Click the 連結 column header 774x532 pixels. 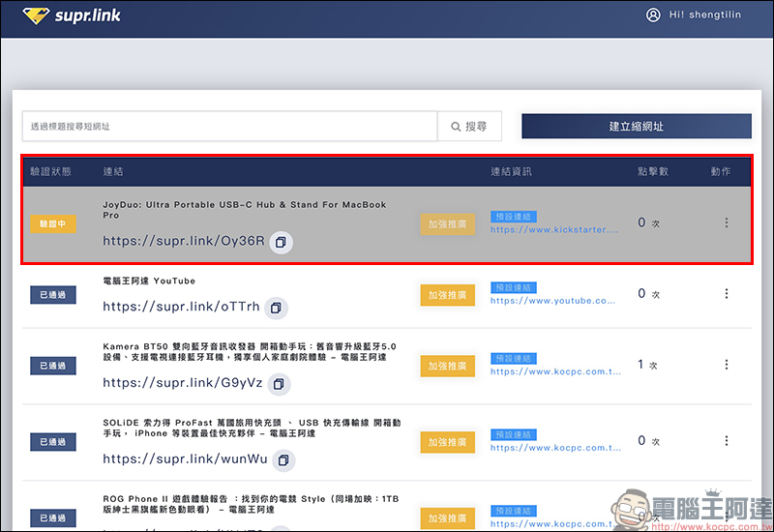pos(113,172)
